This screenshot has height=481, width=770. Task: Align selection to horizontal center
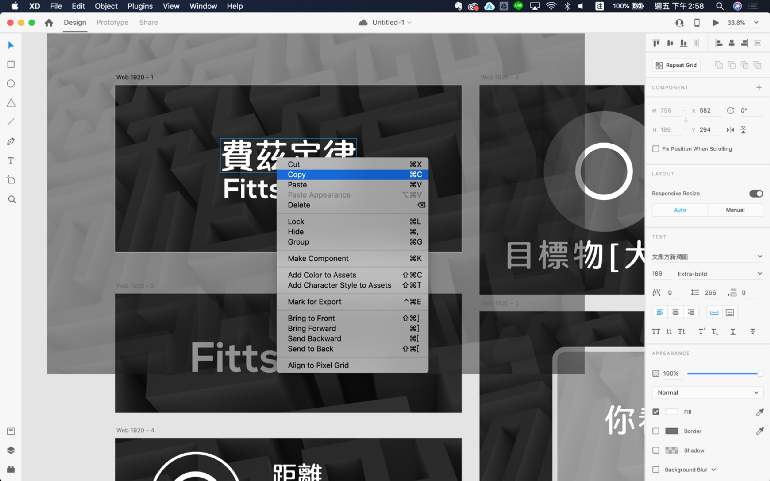732,43
